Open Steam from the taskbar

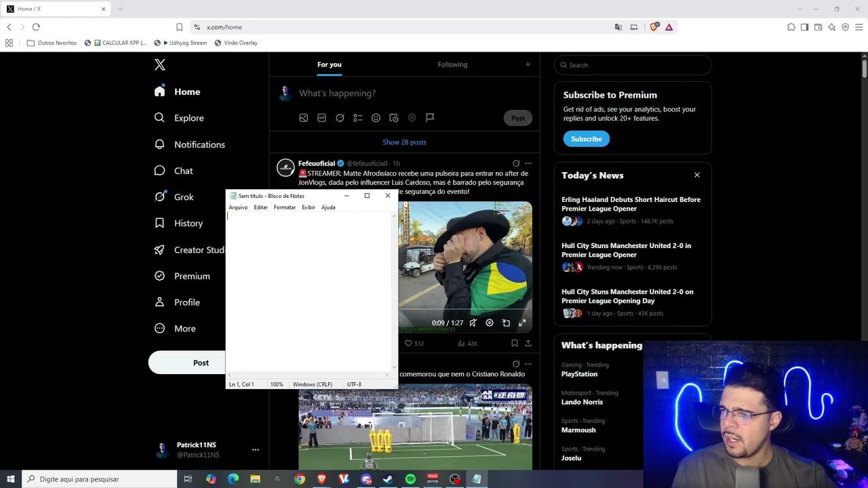coord(388,479)
